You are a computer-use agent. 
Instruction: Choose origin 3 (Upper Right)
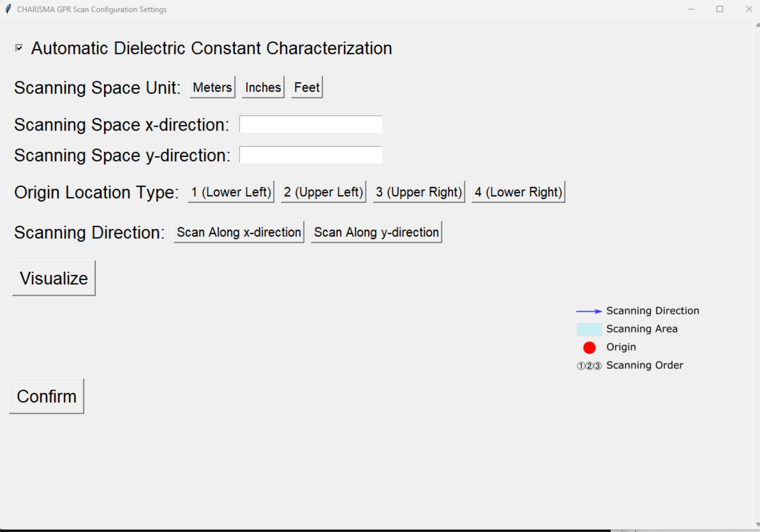pos(418,192)
